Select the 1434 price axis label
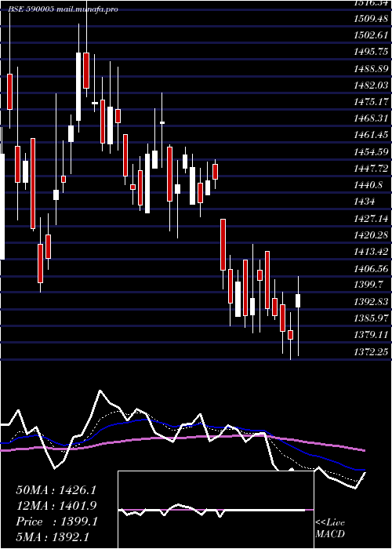Viewport: 392px width, 549px height. 365,202
